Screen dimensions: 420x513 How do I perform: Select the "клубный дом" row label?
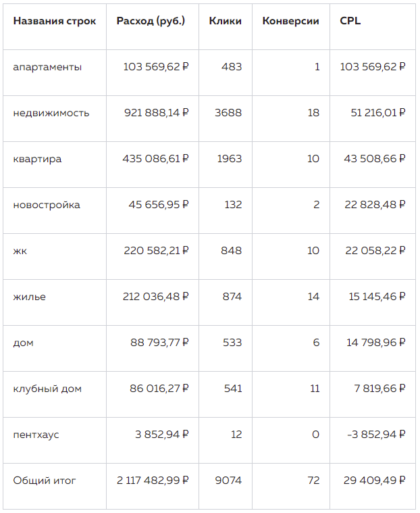click(x=46, y=389)
